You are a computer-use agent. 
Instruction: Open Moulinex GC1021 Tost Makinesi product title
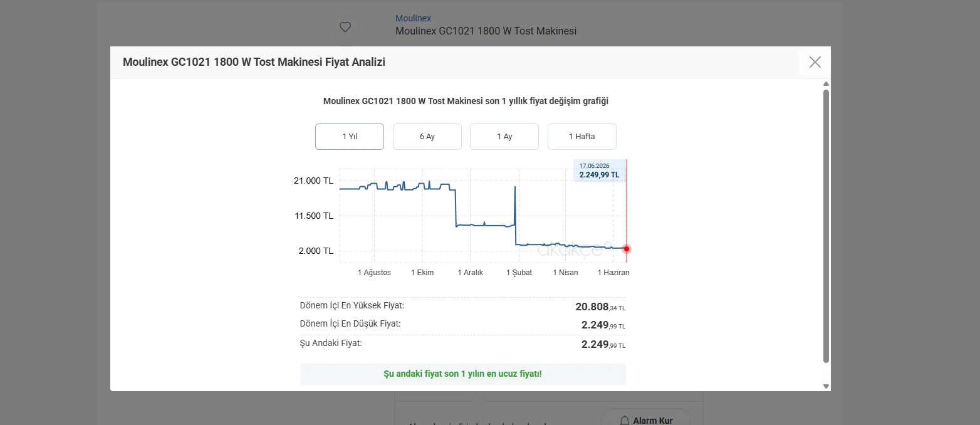click(486, 31)
